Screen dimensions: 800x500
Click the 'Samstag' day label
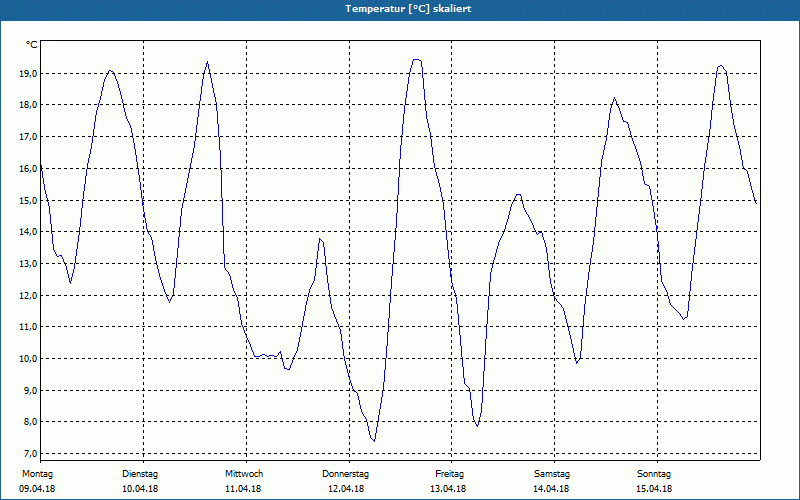(x=552, y=474)
